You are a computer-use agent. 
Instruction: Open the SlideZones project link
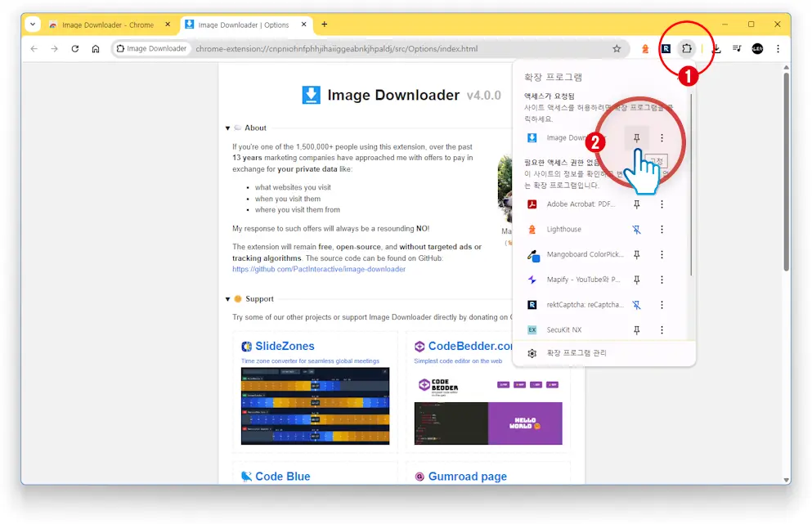(x=285, y=346)
